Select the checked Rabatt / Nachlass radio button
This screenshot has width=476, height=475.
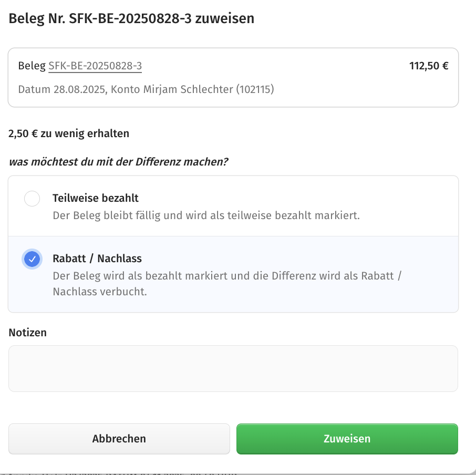[32, 259]
